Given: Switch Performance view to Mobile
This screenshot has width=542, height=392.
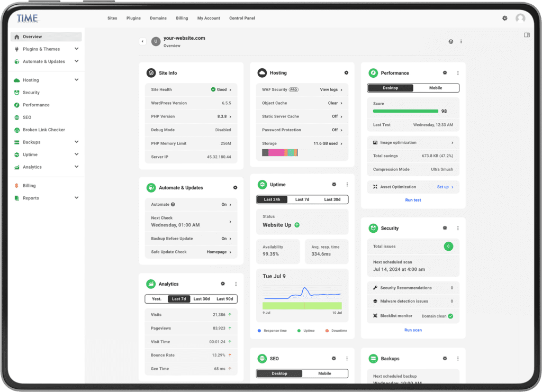Looking at the screenshot, I should tap(436, 88).
